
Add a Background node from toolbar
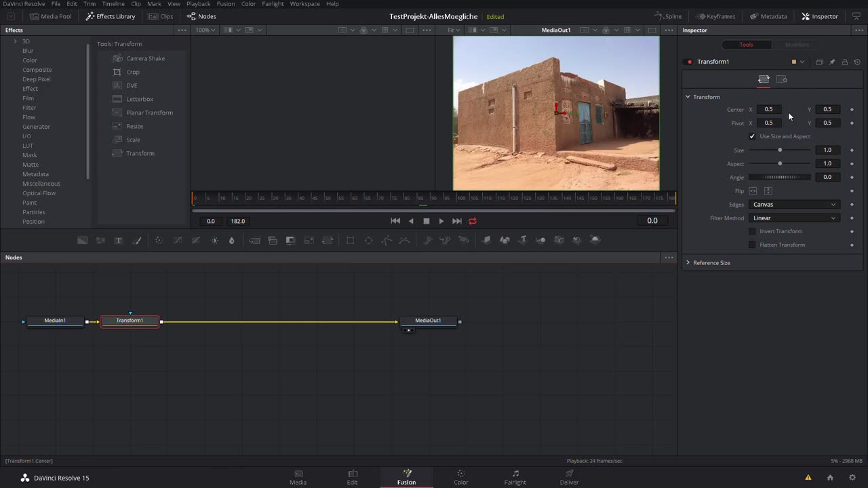tap(82, 240)
